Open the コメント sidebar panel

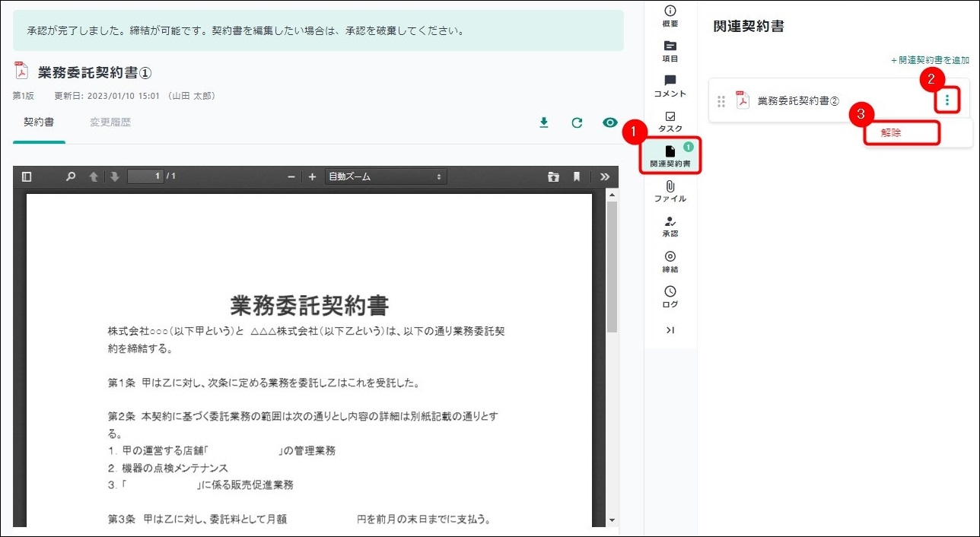pyautogui.click(x=670, y=86)
